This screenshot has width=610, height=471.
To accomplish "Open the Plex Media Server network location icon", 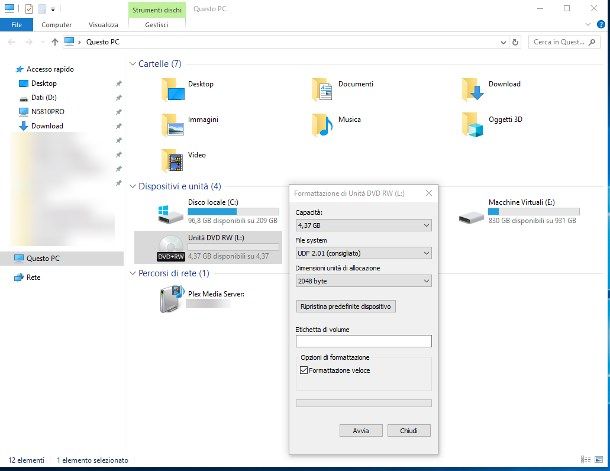I will pos(172,299).
